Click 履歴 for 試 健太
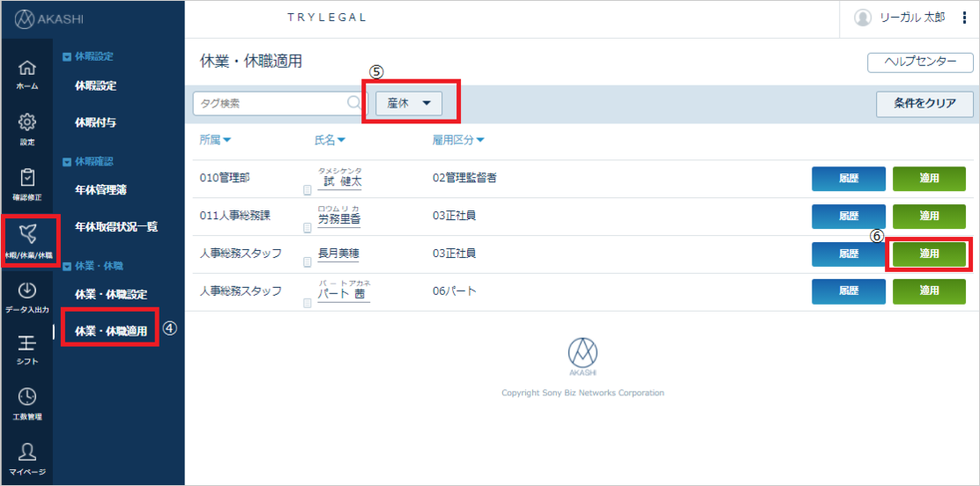The width and height of the screenshot is (980, 486). point(849,179)
